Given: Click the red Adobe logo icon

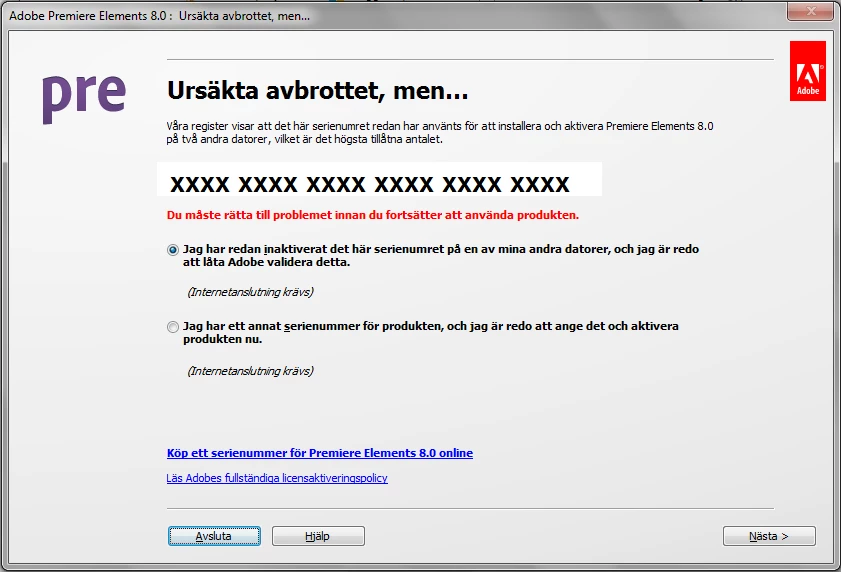Looking at the screenshot, I should [x=808, y=71].
